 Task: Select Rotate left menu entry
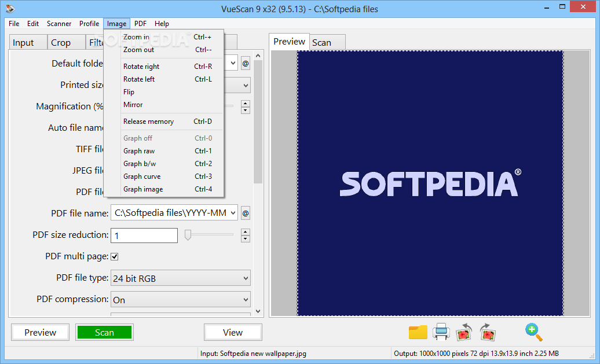pyautogui.click(x=164, y=79)
